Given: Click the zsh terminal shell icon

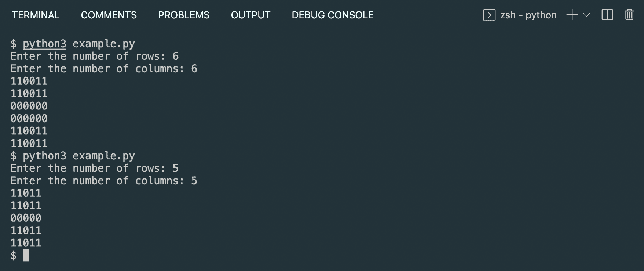Looking at the screenshot, I should coord(489,15).
